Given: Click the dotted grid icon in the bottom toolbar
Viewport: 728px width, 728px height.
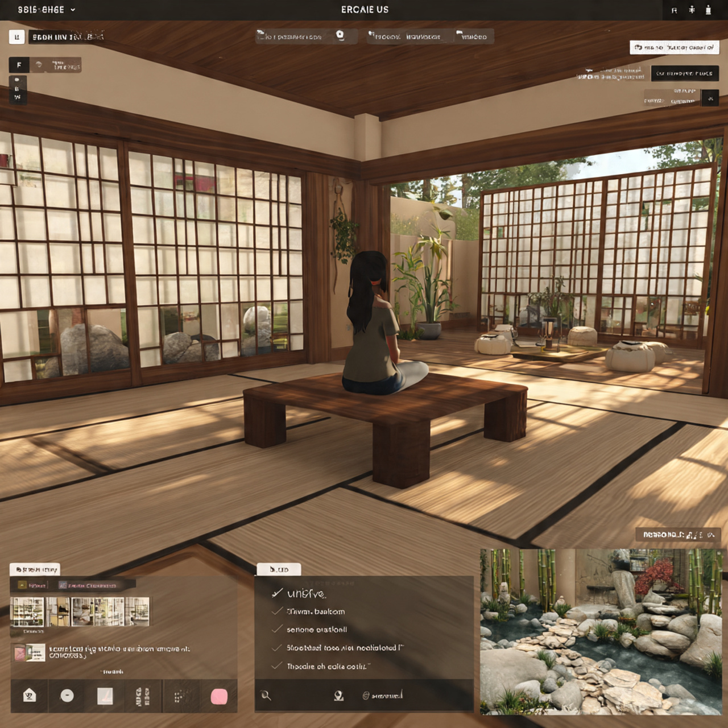Looking at the screenshot, I should (179, 696).
